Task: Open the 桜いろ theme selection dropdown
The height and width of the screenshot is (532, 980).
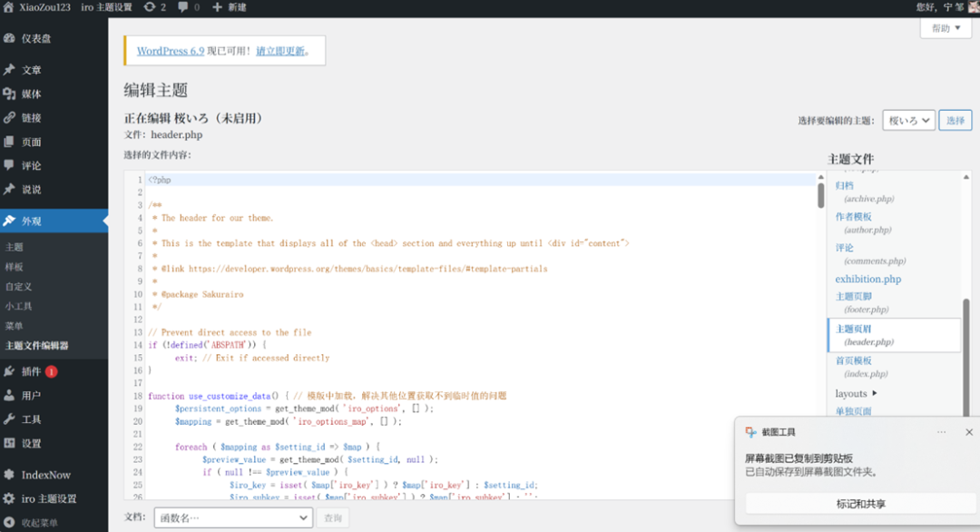Action: point(908,120)
